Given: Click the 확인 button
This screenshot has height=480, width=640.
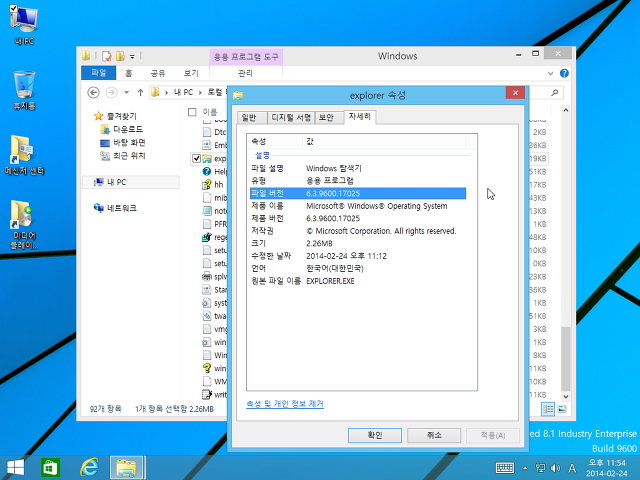Looking at the screenshot, I should pyautogui.click(x=375, y=435).
